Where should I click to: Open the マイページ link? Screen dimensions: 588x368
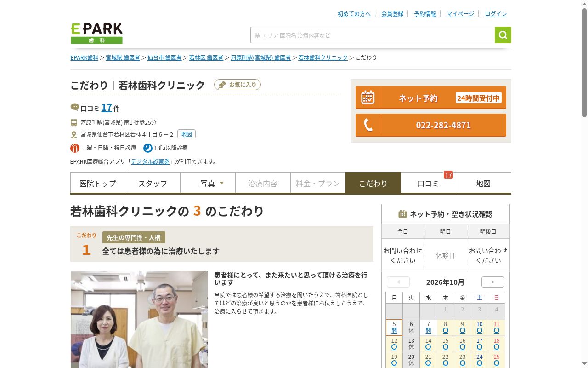tap(460, 14)
